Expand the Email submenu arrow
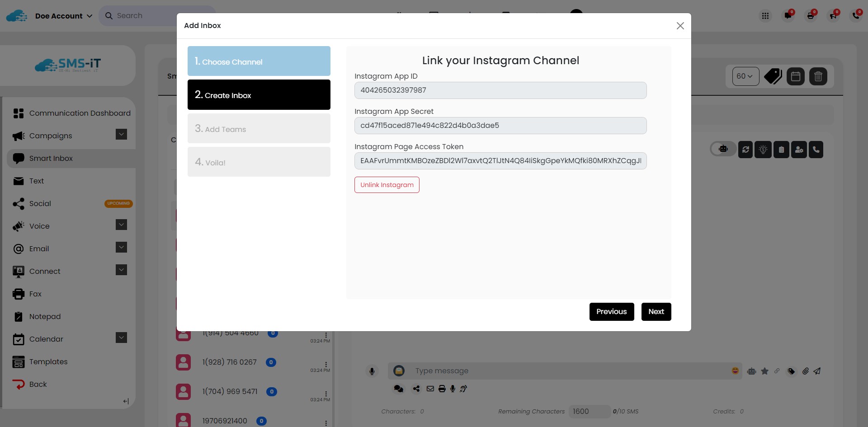This screenshot has width=868, height=427. tap(121, 247)
